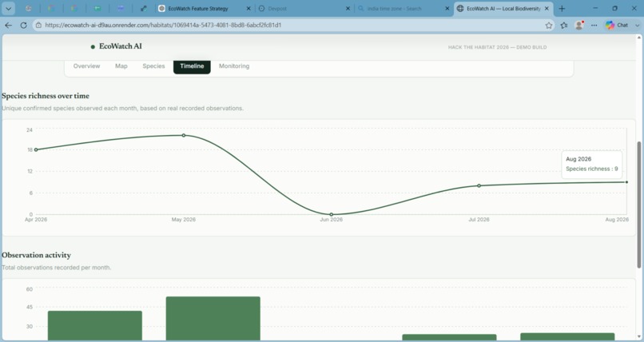This screenshot has height=342, width=644.
Task: Expand the Chat dropdown arrow
Action: (637, 25)
